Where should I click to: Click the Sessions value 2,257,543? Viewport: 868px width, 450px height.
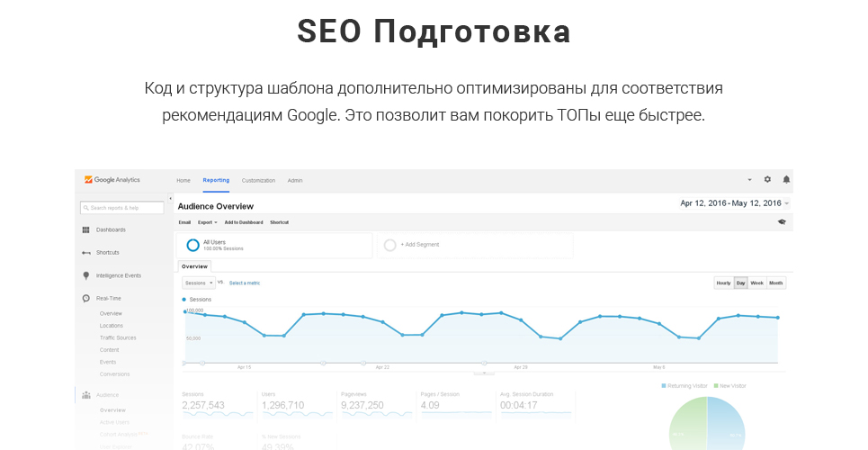(203, 405)
